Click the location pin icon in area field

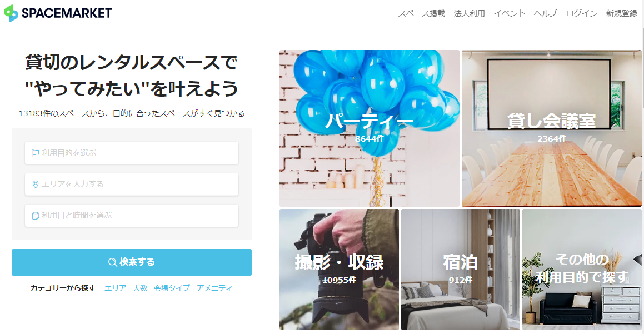click(36, 185)
